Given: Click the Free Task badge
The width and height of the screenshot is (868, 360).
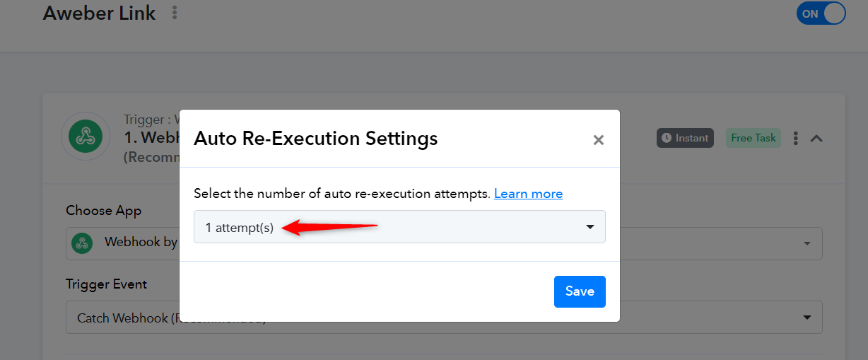Looking at the screenshot, I should (753, 138).
